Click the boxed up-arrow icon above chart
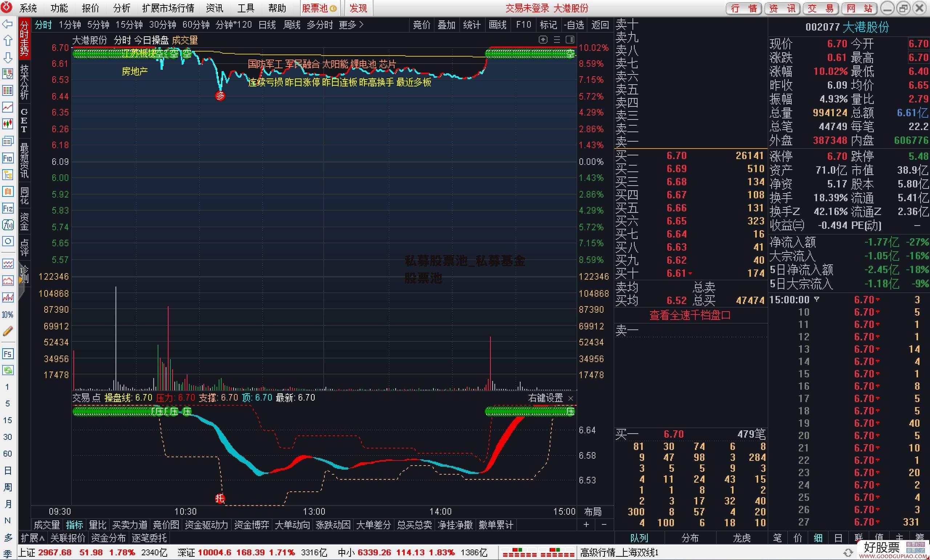The width and height of the screenshot is (930, 560). point(543,40)
